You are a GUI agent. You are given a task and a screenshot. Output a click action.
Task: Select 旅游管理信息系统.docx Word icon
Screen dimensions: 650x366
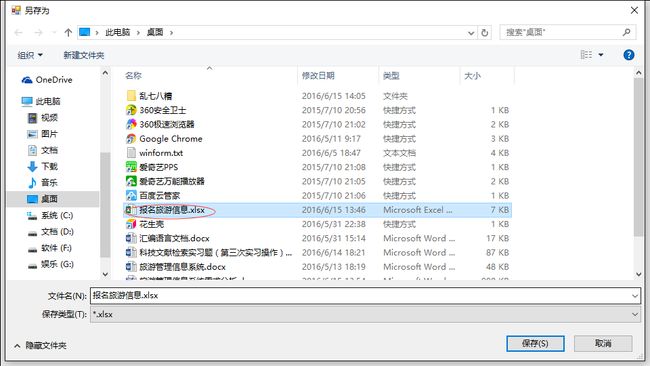point(131,267)
